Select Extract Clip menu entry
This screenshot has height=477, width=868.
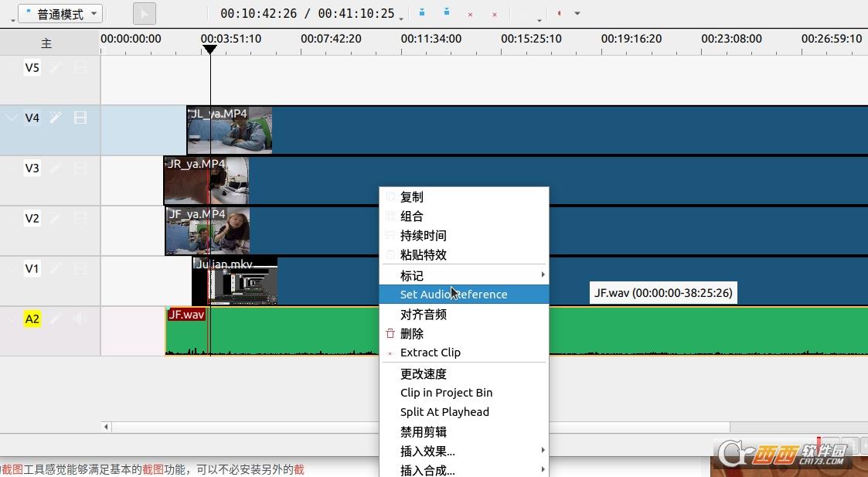pos(464,353)
